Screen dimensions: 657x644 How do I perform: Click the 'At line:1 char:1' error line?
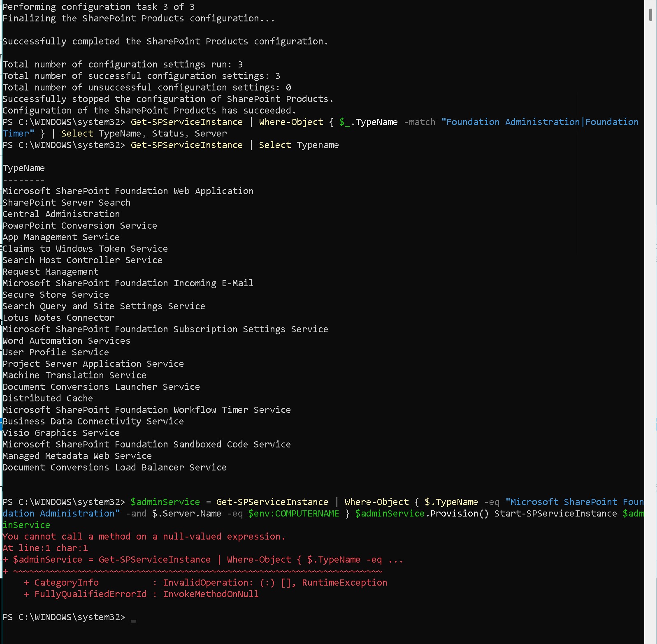click(45, 548)
